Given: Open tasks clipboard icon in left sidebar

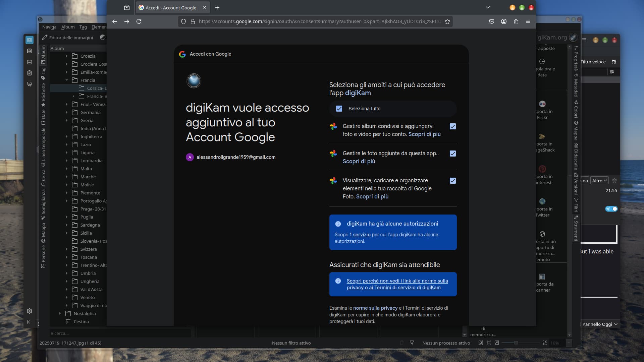Looking at the screenshot, I should tap(30, 73).
